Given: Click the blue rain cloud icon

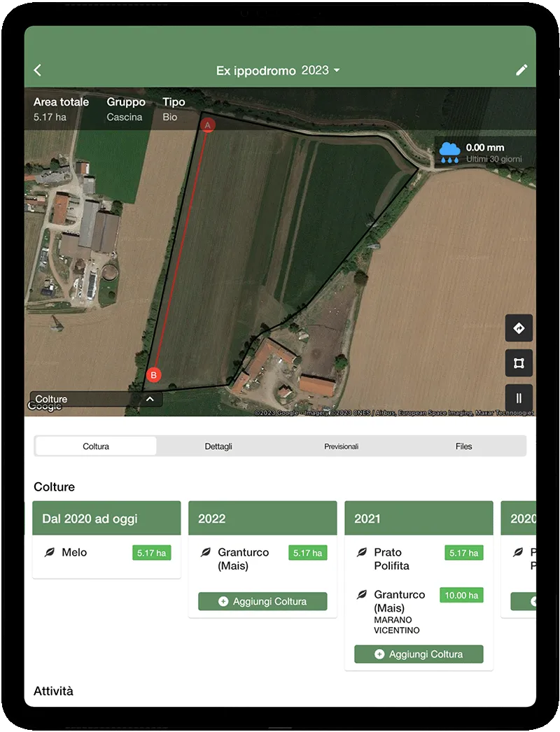Looking at the screenshot, I should 450,153.
